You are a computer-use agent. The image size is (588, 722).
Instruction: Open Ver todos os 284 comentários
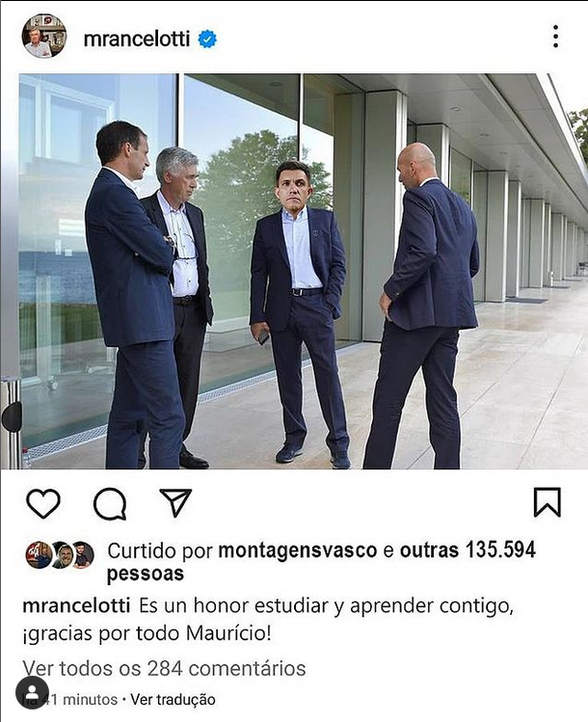(165, 669)
